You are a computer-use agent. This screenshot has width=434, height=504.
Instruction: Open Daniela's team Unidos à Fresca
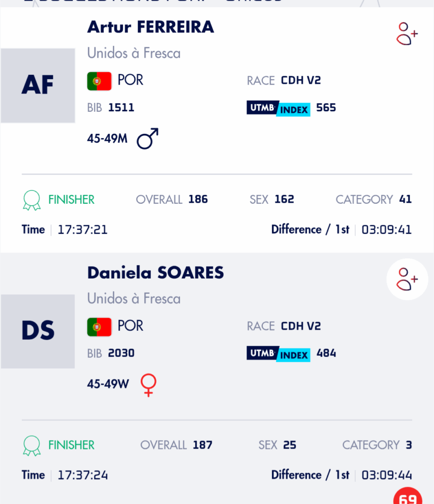tap(134, 299)
